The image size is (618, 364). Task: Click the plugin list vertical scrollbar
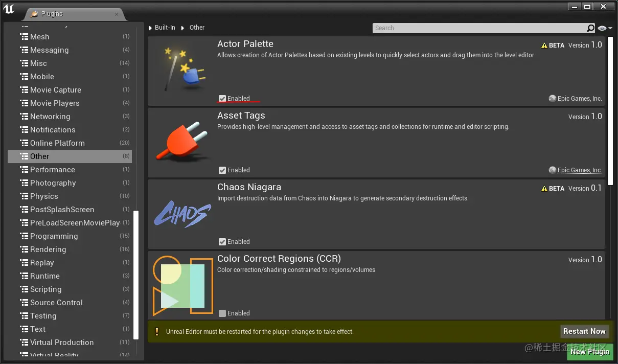pyautogui.click(x=610, y=110)
